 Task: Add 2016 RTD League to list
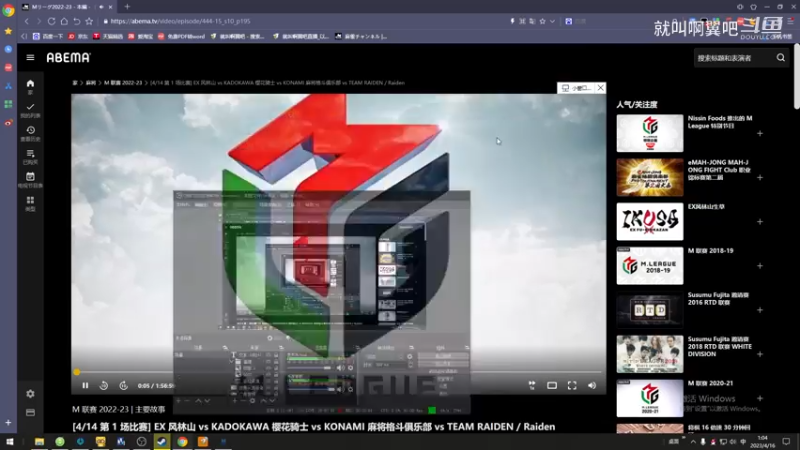[760, 310]
